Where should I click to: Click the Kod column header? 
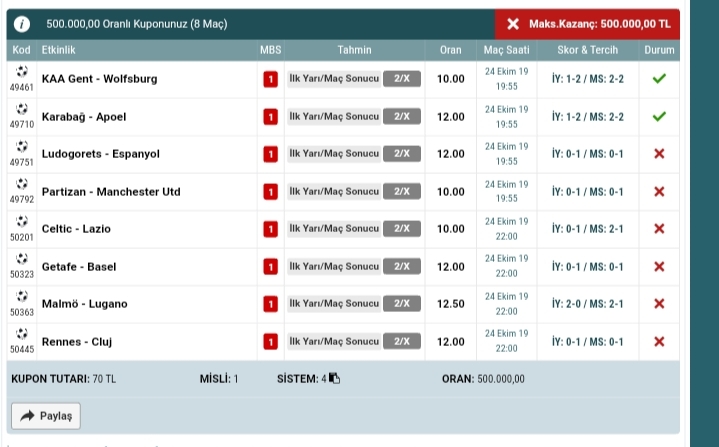tap(21, 50)
